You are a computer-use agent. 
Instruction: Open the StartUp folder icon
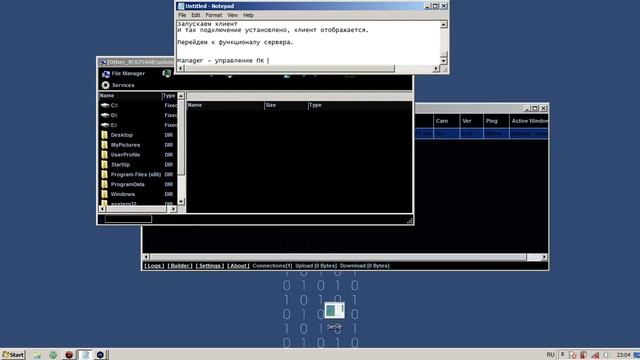pos(104,164)
